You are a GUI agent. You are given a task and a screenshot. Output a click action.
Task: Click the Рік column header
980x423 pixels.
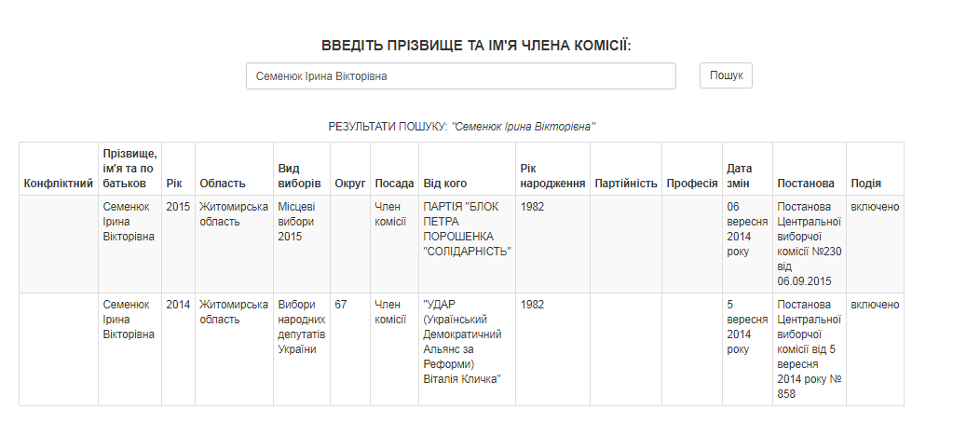click(173, 183)
